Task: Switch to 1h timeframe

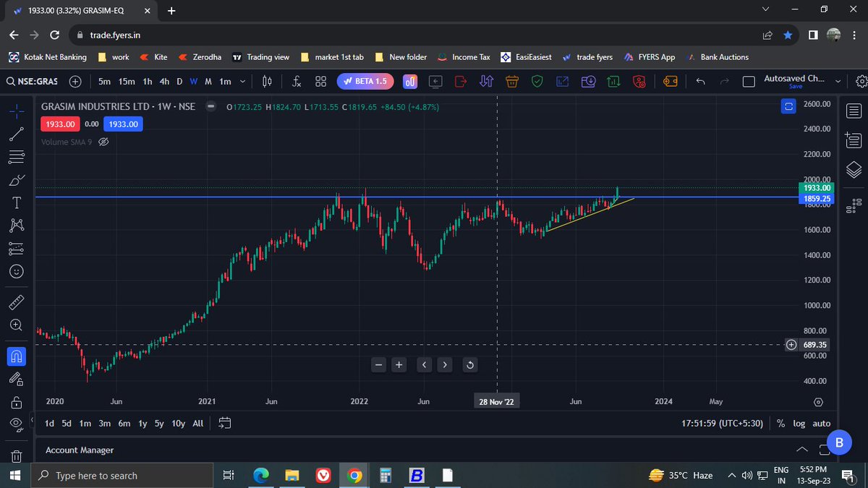Action: click(x=148, y=82)
